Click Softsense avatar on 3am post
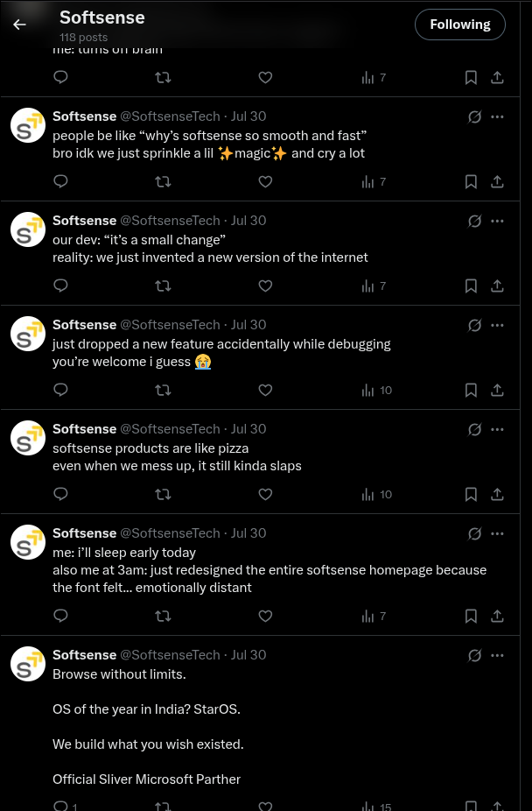532x811 pixels. click(28, 542)
